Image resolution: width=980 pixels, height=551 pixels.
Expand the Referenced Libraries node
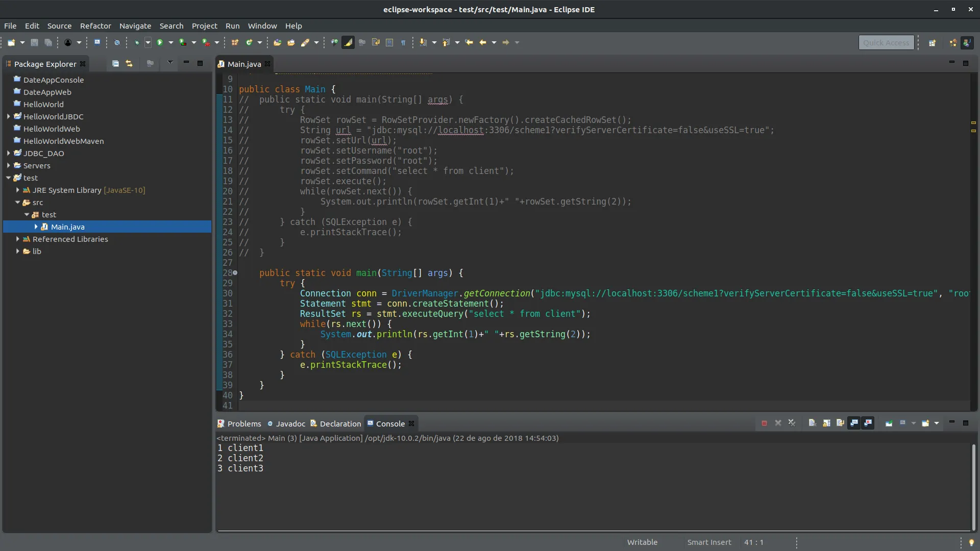[18, 239]
